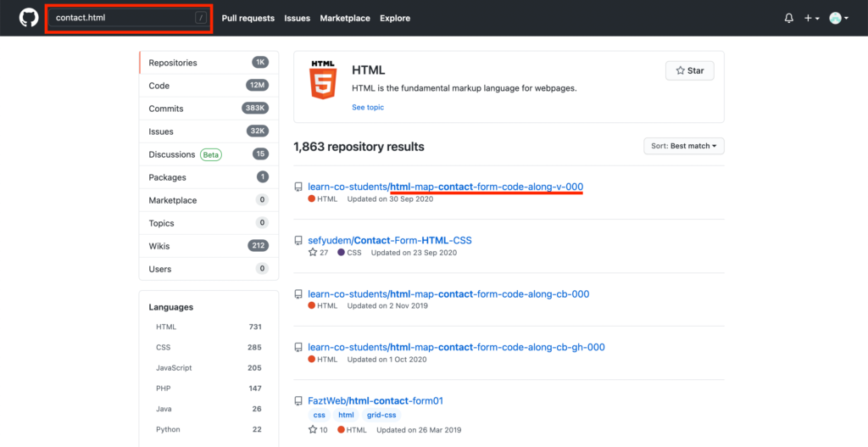Click 'Updated on 23 Sep 2020' text
This screenshot has width=868, height=447.
point(414,253)
